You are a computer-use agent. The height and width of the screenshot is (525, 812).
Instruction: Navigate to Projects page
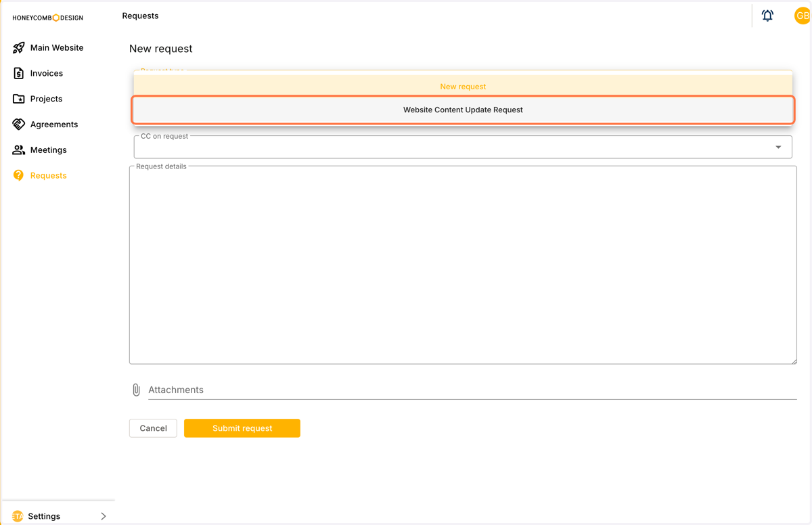46,99
